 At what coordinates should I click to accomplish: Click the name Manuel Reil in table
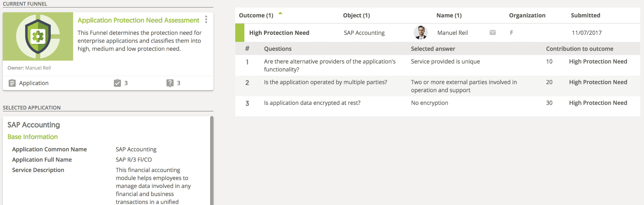(x=452, y=33)
